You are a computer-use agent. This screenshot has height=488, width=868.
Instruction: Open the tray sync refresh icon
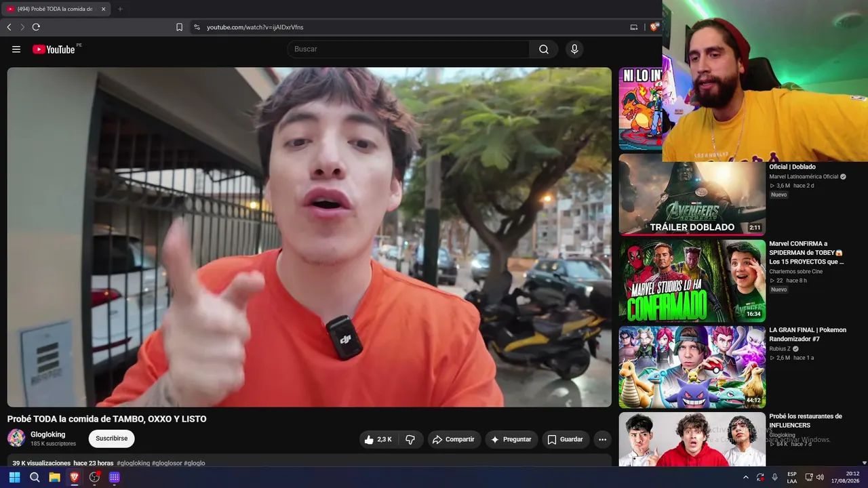point(760,477)
